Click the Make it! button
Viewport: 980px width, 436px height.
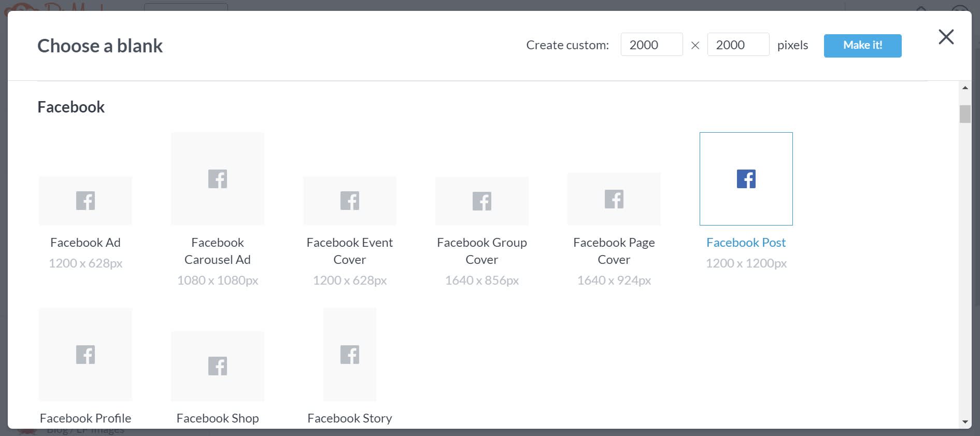pyautogui.click(x=863, y=46)
